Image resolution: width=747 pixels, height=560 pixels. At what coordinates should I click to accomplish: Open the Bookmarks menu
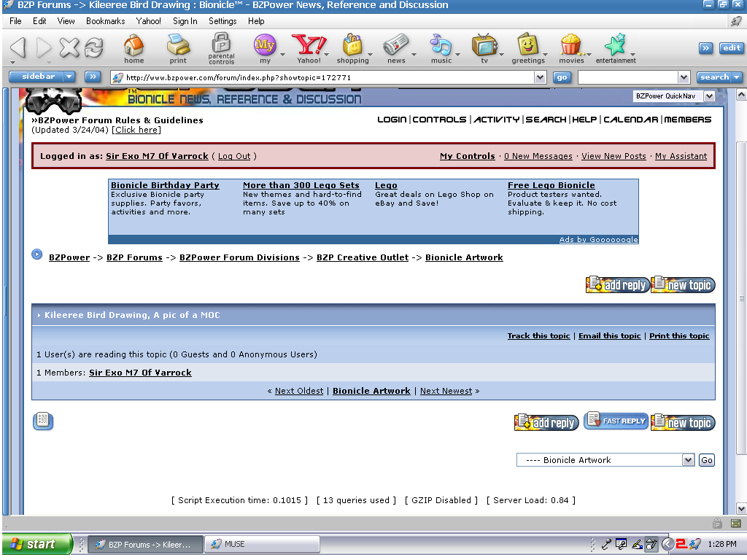coord(105,21)
